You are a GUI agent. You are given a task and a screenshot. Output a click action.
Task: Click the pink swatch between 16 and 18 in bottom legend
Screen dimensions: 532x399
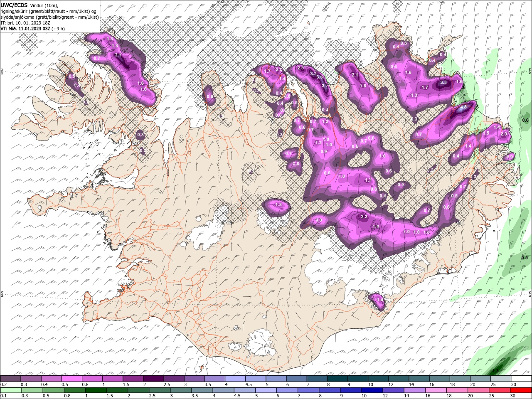point(435,390)
